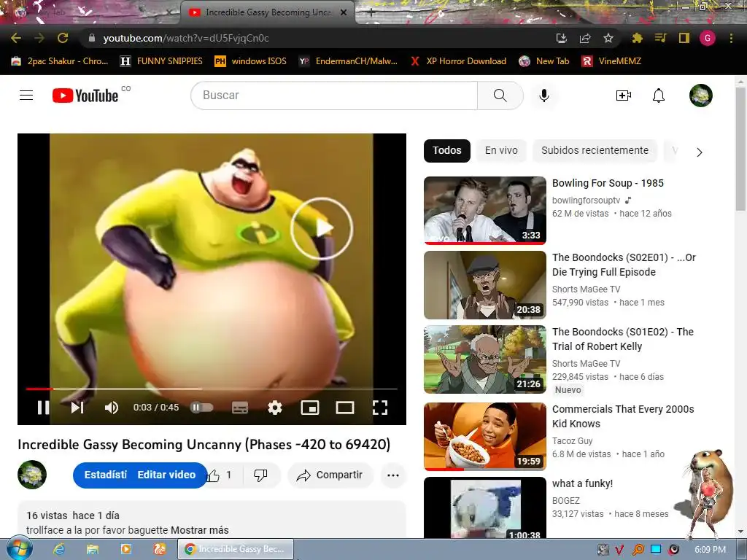Toggle subtitles in the player
747x560 pixels.
(239, 408)
